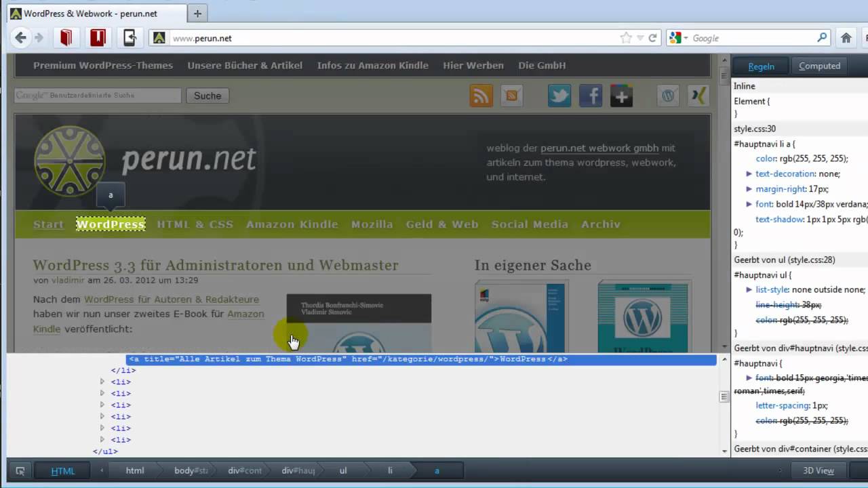Open the article title WordPress 3.3 für Administratoren
868x488 pixels.
(216, 265)
